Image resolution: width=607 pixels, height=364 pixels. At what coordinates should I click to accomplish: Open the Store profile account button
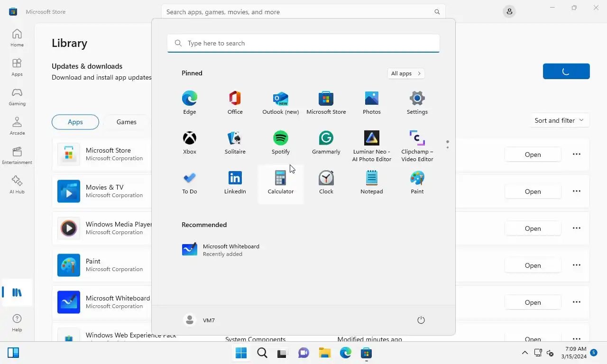point(509,11)
